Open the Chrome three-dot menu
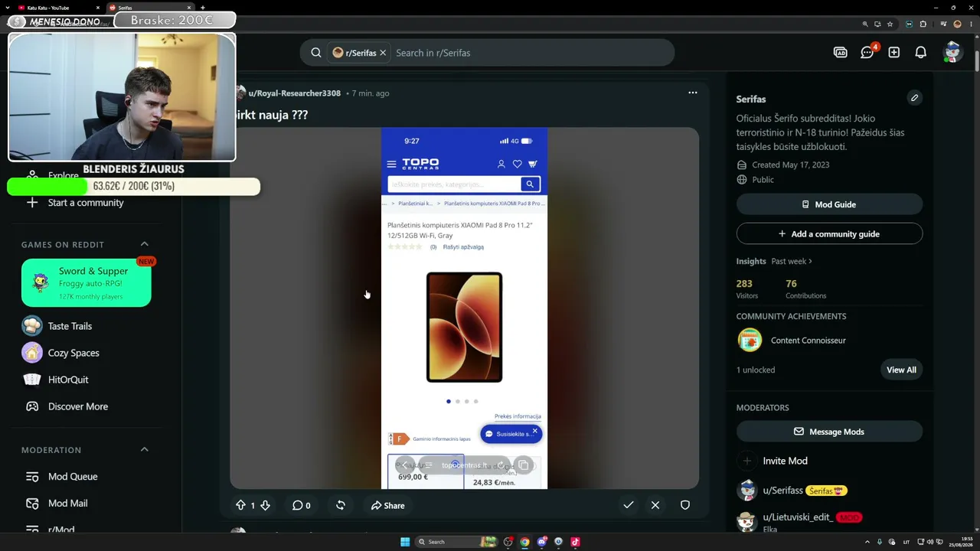This screenshot has width=980, height=551. [972, 24]
